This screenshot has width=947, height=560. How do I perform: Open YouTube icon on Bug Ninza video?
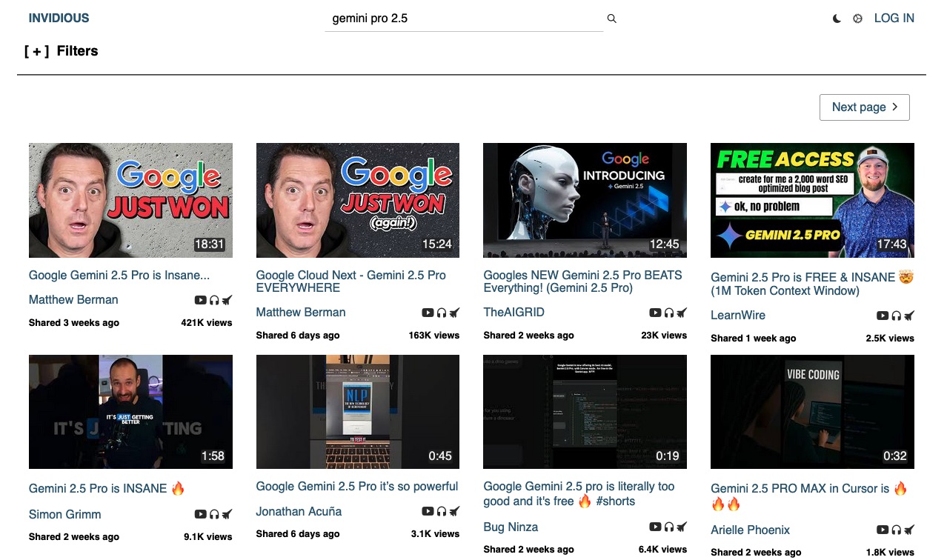pyautogui.click(x=655, y=527)
